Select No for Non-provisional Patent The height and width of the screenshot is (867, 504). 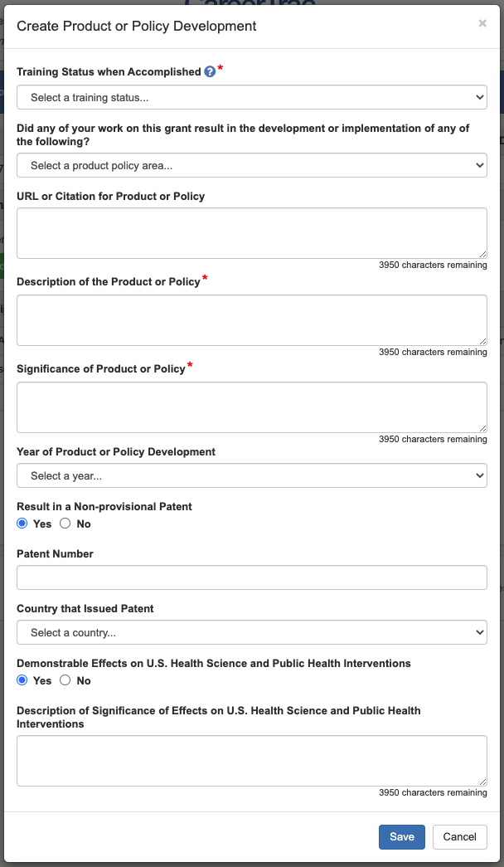click(65, 524)
